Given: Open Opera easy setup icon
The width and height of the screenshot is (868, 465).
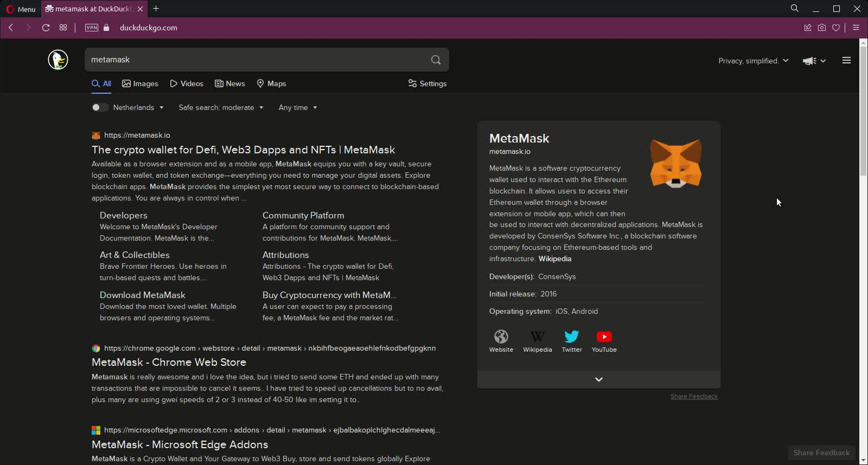Looking at the screenshot, I should coord(856,28).
